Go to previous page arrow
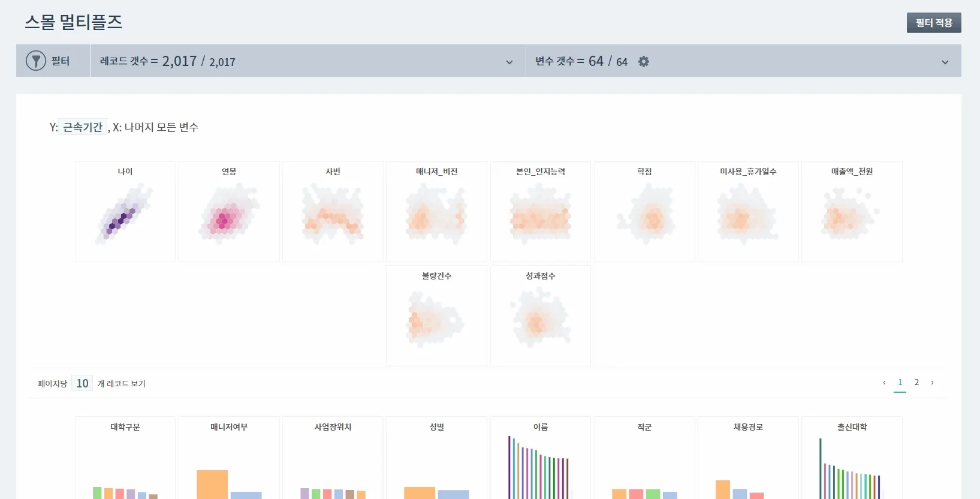 884,383
